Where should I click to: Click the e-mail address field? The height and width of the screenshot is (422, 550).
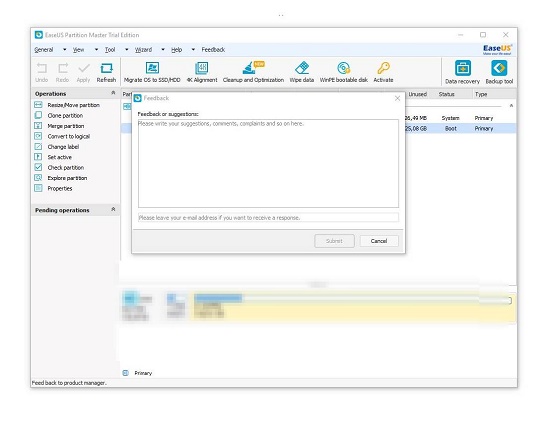268,217
